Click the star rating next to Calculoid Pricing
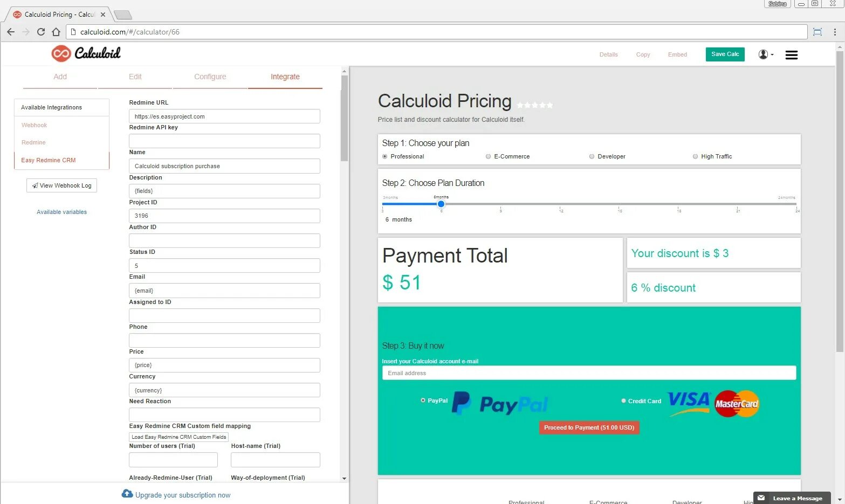 tap(535, 105)
